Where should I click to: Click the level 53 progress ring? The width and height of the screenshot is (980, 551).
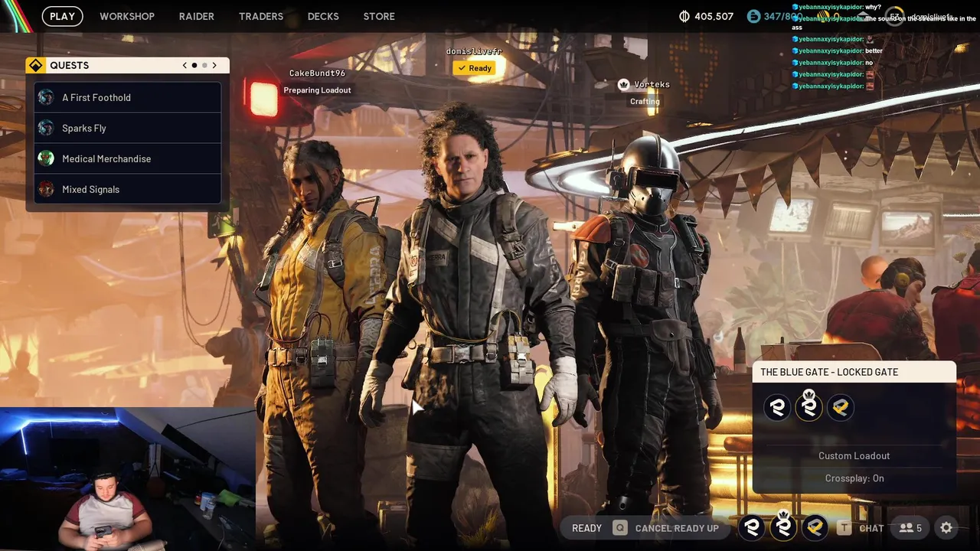pyautogui.click(x=895, y=16)
